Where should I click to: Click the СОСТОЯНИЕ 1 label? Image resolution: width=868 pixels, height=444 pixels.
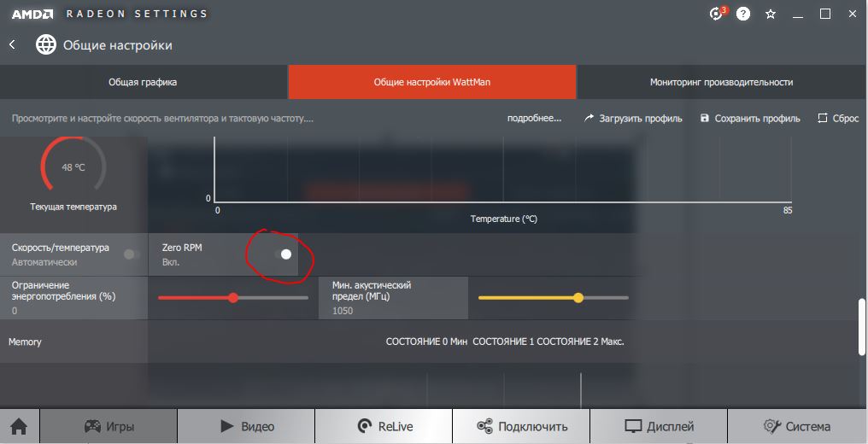pyautogui.click(x=504, y=342)
